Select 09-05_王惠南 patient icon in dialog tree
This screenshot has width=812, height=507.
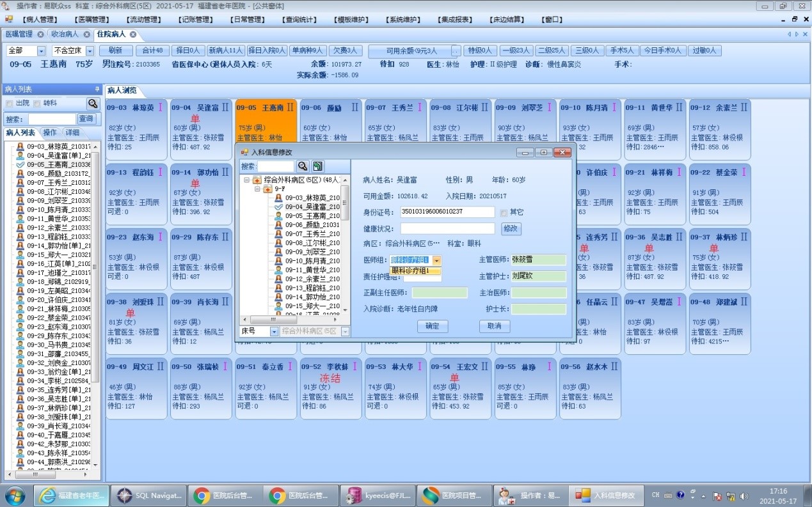tap(278, 216)
